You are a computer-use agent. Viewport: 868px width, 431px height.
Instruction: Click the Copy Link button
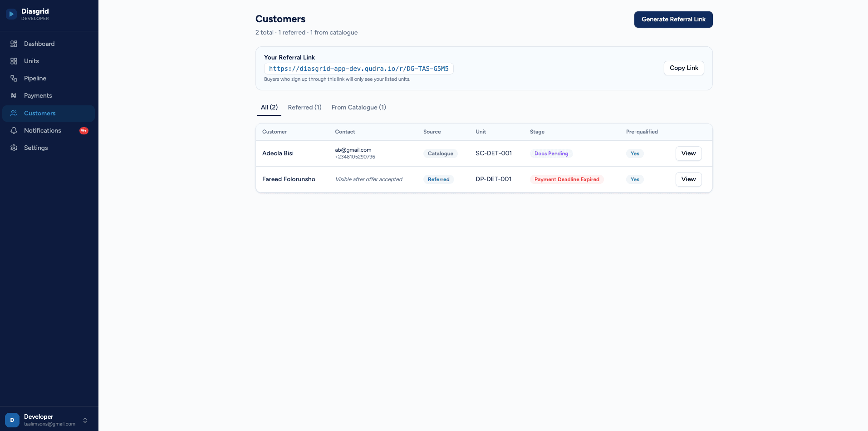(684, 68)
